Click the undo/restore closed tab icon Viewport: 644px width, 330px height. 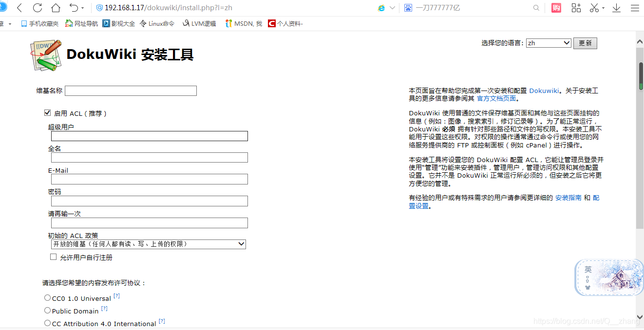74,8
